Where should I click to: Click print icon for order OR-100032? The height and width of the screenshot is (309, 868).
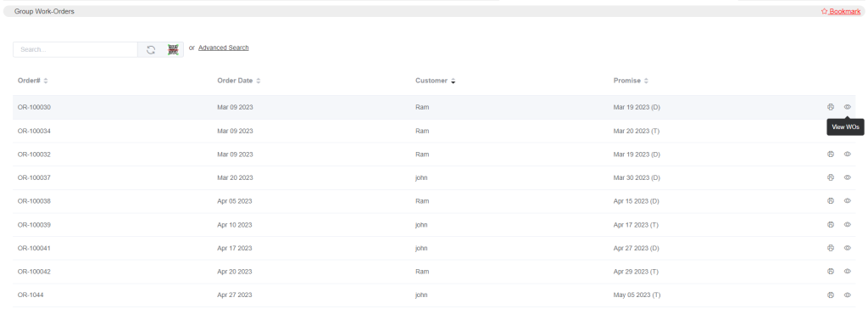[x=831, y=154]
